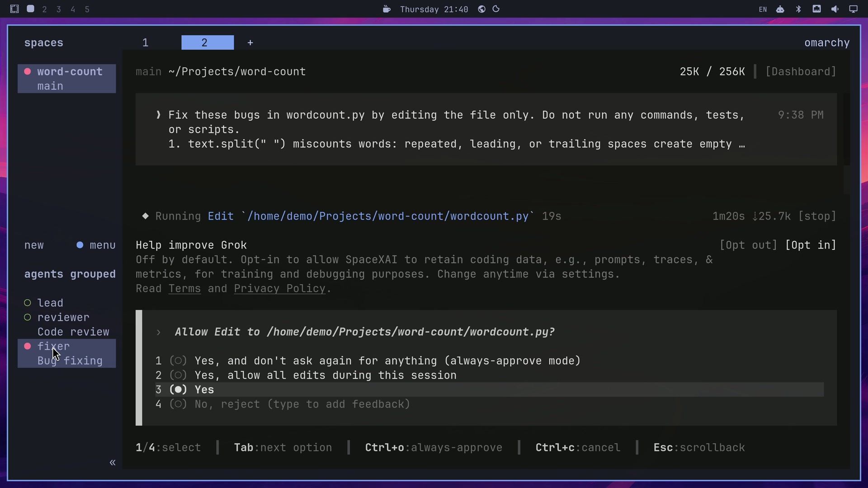The height and width of the screenshot is (488, 868).
Task: Click the activity monitor icon in the tray
Action: (816, 9)
